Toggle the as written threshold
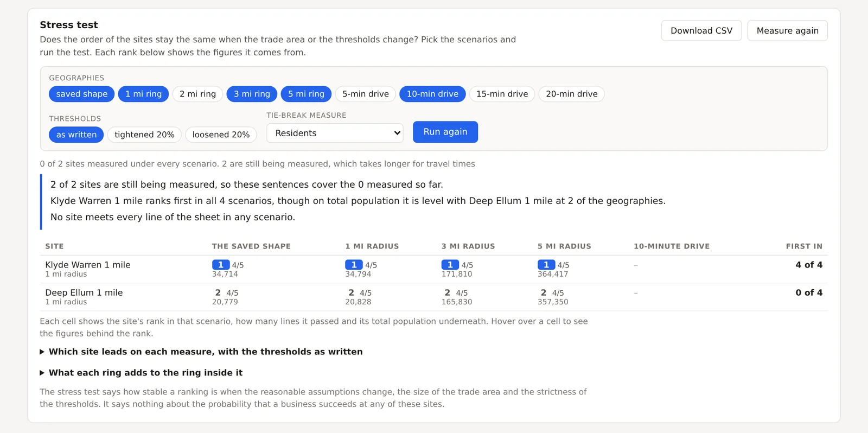 tap(76, 135)
